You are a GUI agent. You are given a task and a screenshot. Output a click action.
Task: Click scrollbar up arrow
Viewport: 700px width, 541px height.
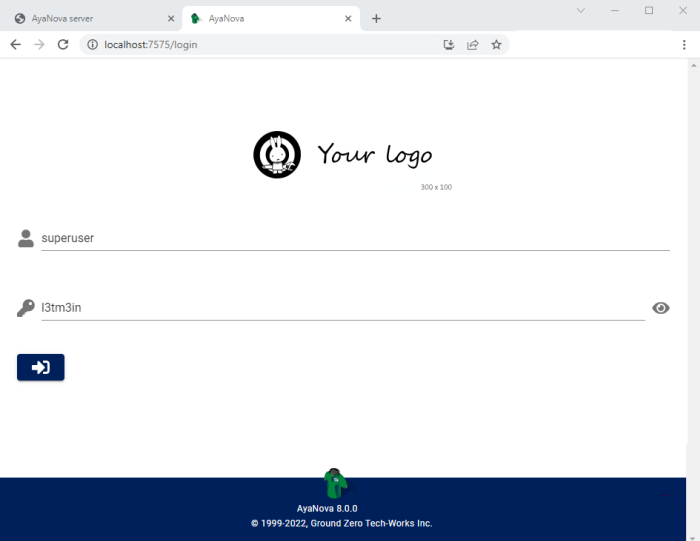tap(693, 66)
